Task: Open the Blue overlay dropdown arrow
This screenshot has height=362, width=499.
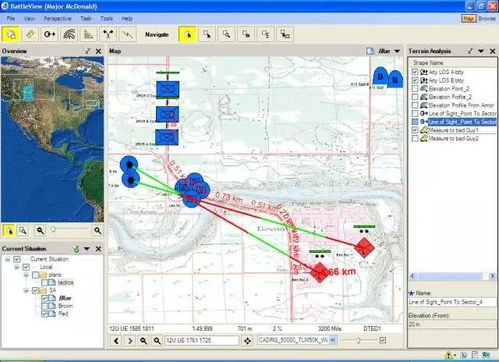Action: pyautogui.click(x=397, y=51)
